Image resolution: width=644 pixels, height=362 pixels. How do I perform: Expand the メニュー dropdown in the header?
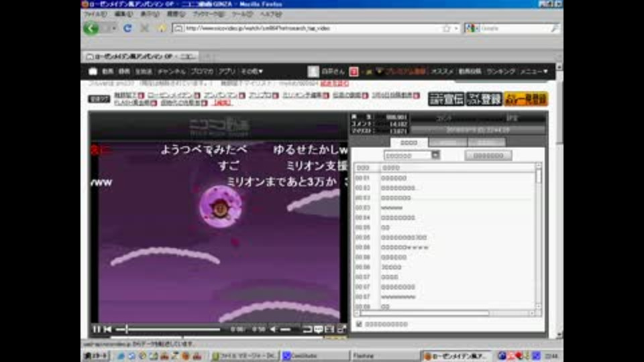(x=534, y=72)
